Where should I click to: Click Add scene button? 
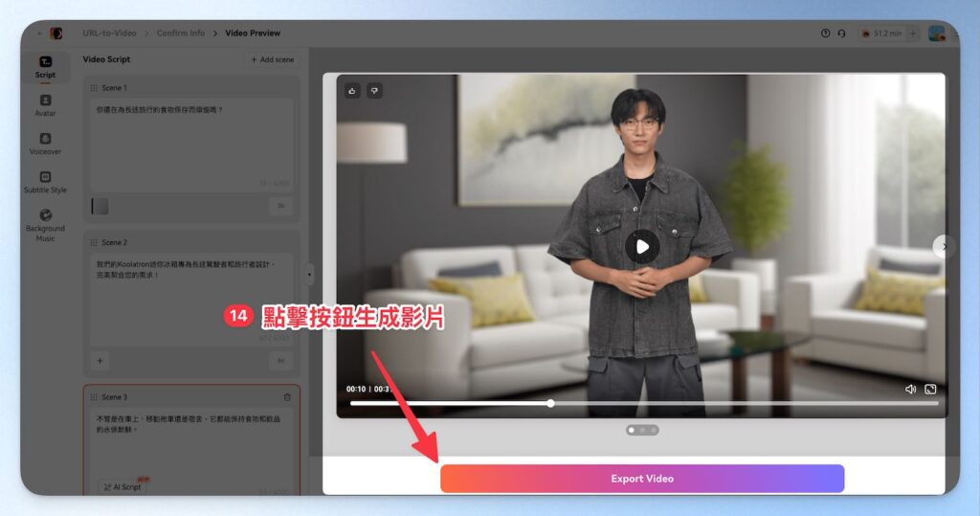272,59
